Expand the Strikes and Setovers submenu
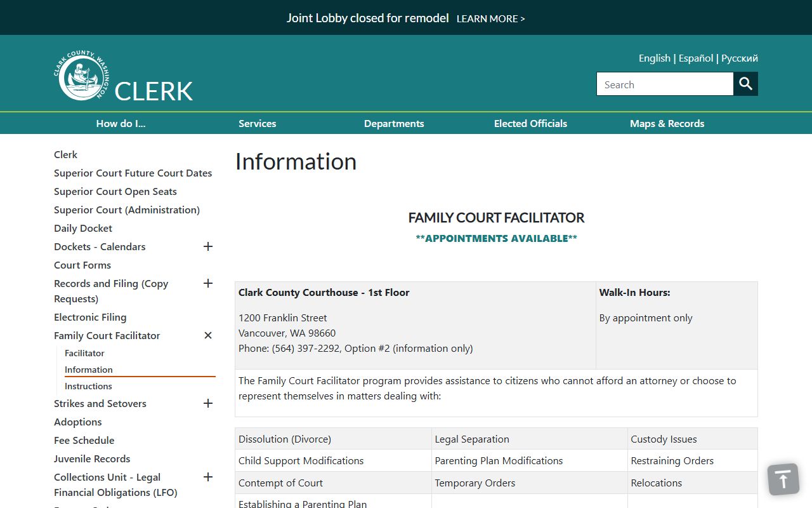Viewport: 812px width, 508px height. pos(208,403)
